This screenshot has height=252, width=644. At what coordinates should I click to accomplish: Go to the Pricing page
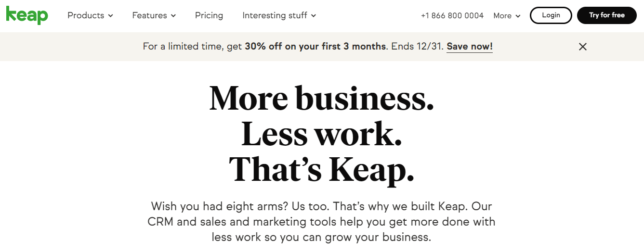tap(209, 15)
